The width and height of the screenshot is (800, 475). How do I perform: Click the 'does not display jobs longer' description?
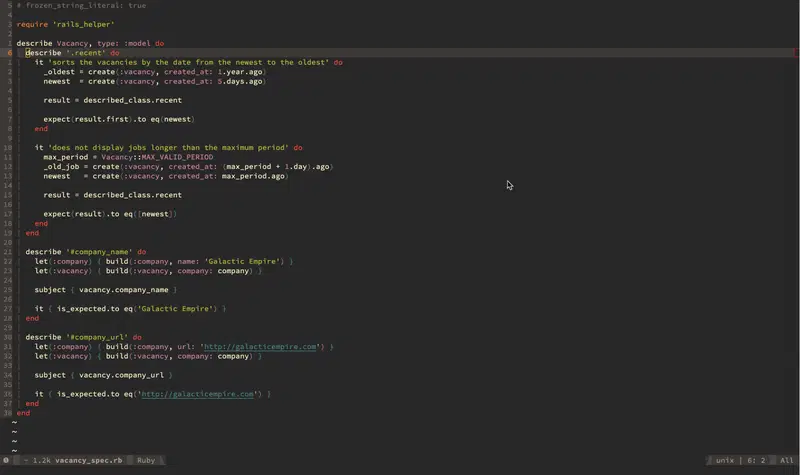tap(168, 147)
